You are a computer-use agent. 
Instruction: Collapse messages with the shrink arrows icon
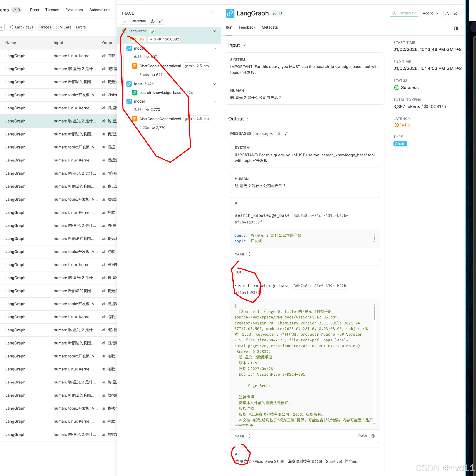coord(286,134)
